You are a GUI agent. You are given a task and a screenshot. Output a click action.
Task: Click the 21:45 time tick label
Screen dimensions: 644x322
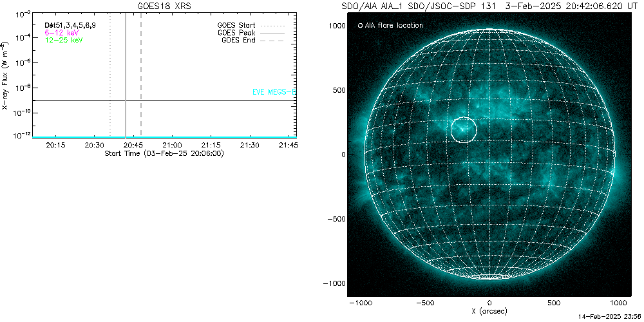click(289, 145)
